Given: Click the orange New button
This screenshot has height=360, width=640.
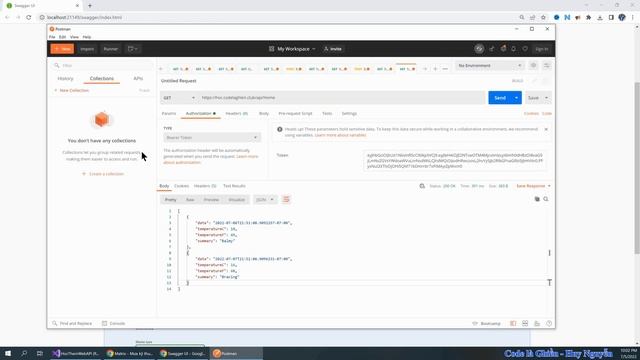Looking at the screenshot, I should [62, 49].
